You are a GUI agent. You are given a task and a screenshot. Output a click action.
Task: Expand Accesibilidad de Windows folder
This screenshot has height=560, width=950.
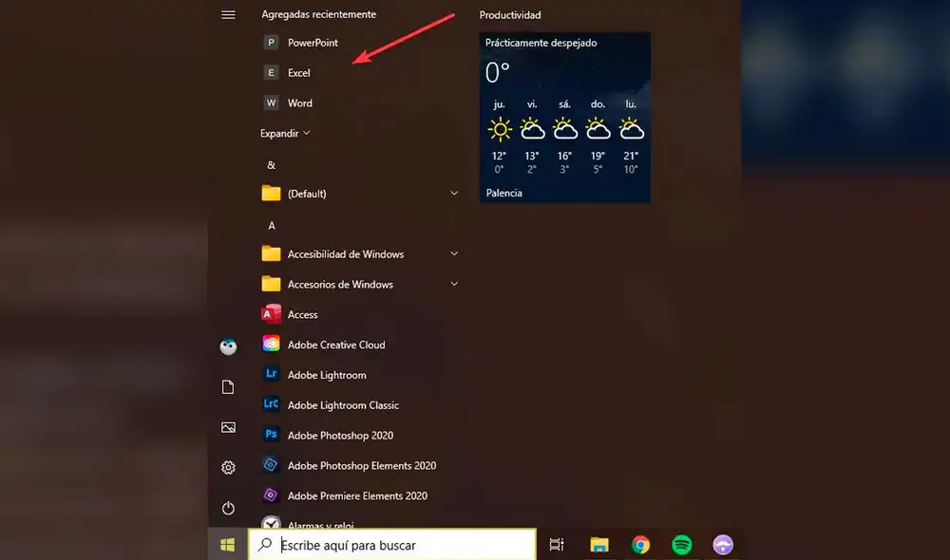pos(454,254)
